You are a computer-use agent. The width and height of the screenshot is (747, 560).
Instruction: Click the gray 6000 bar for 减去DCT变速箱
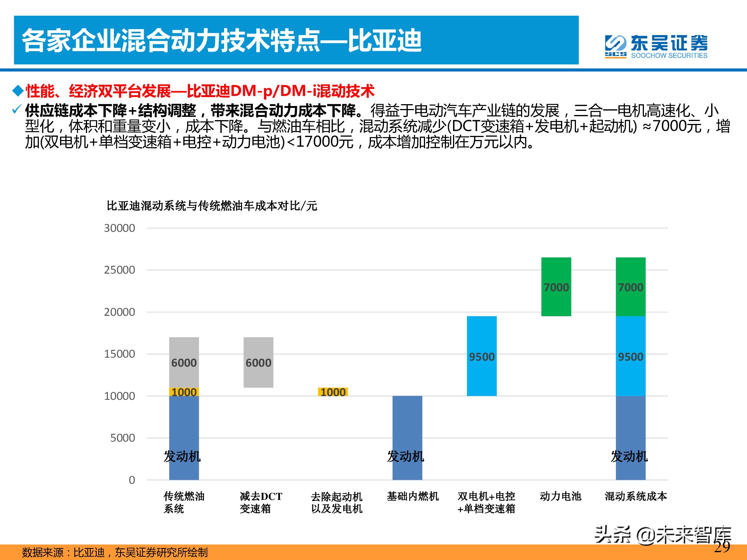pyautogui.click(x=258, y=362)
